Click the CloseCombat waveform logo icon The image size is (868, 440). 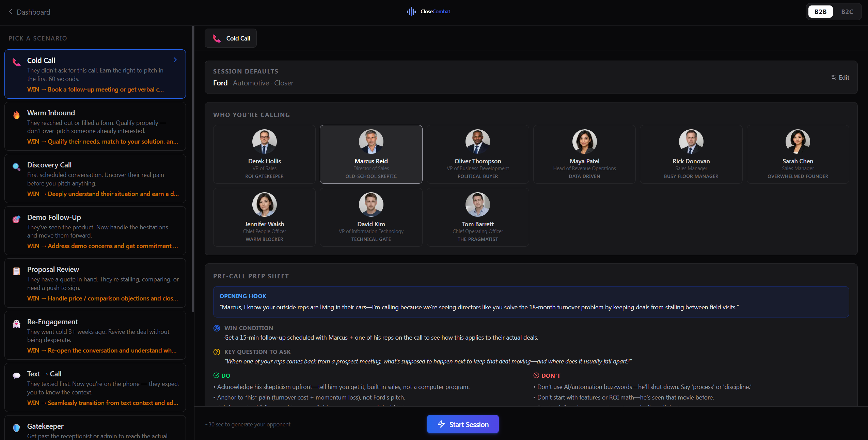pyautogui.click(x=411, y=12)
